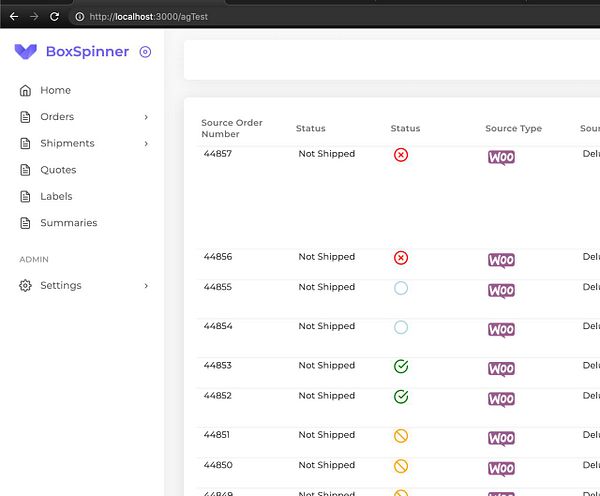Screen dimensions: 600x496
Task: Open the Labels page in sidebar
Action: pos(56,196)
